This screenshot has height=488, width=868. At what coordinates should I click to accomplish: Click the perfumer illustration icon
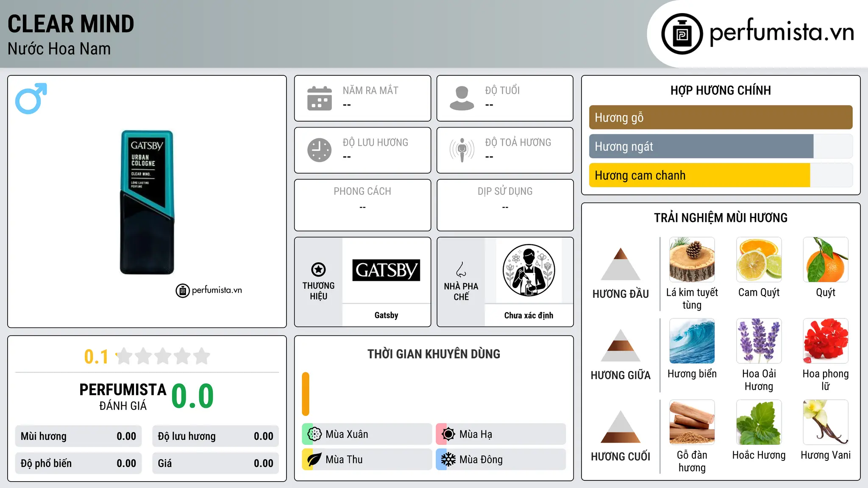(x=529, y=270)
